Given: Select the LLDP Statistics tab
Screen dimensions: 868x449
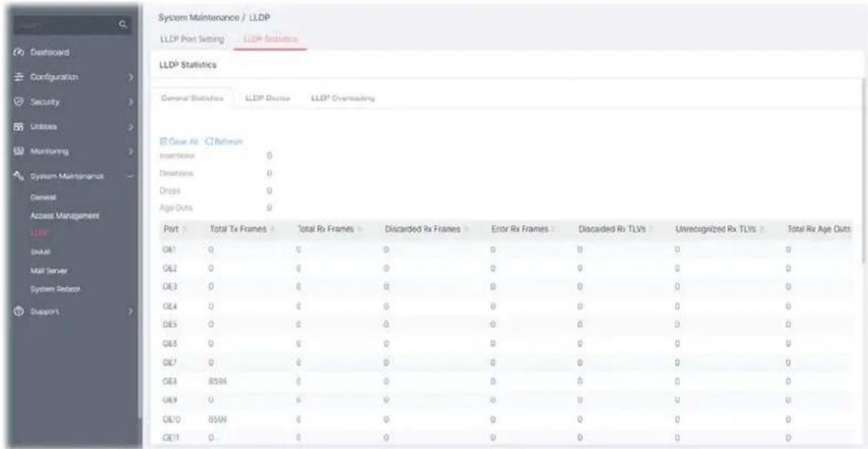Looking at the screenshot, I should point(270,39).
